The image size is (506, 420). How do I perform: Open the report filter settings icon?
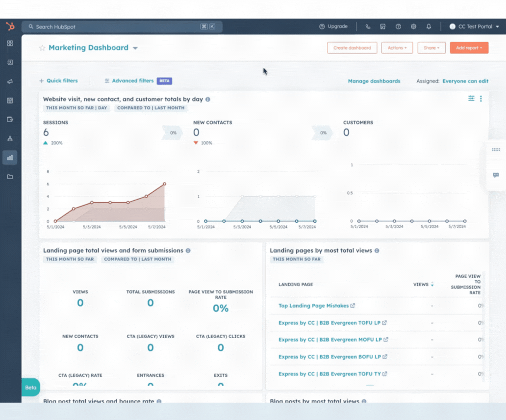[471, 99]
